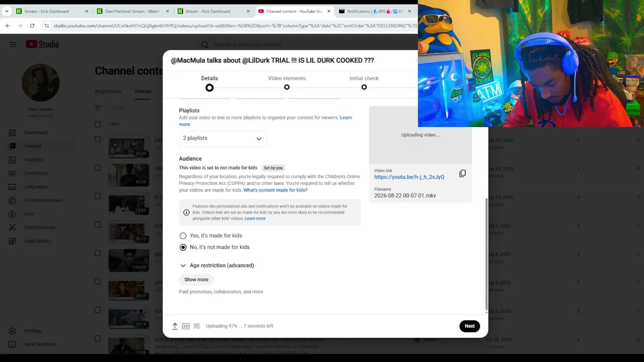Switch to DeenTheGreat Stream browser tab
This screenshot has height=362, width=644.
pyautogui.click(x=133, y=11)
